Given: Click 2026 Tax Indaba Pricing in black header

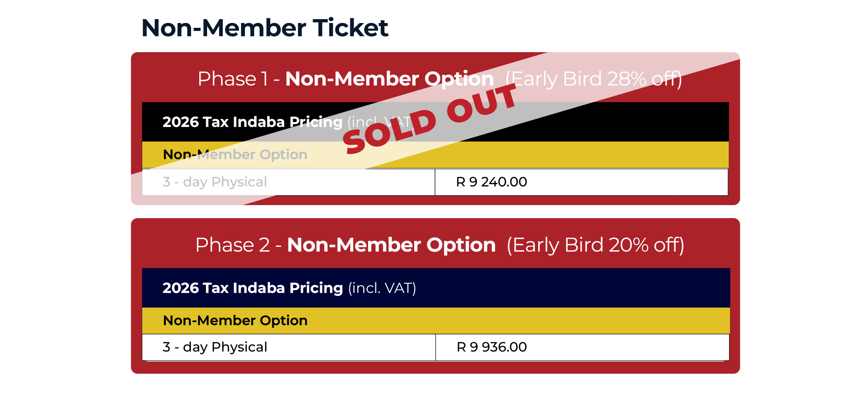Looking at the screenshot, I should coord(252,122).
